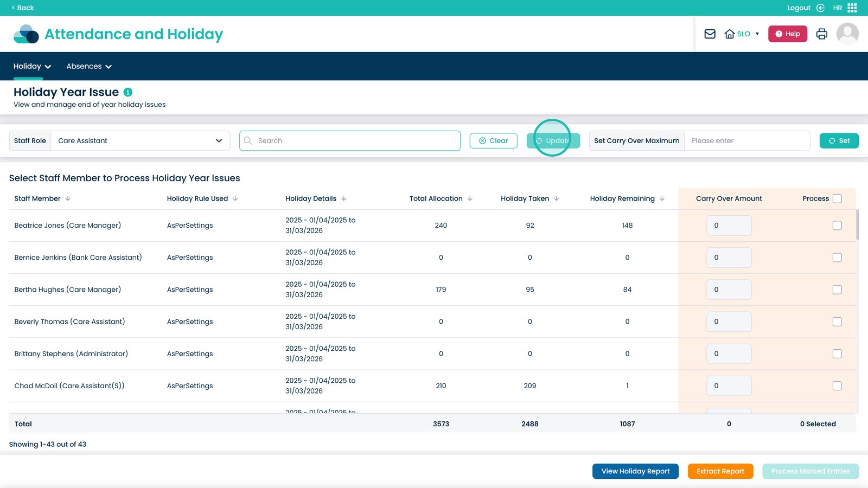868x488 pixels.
Task: Go back using the Back link
Action: [23, 8]
